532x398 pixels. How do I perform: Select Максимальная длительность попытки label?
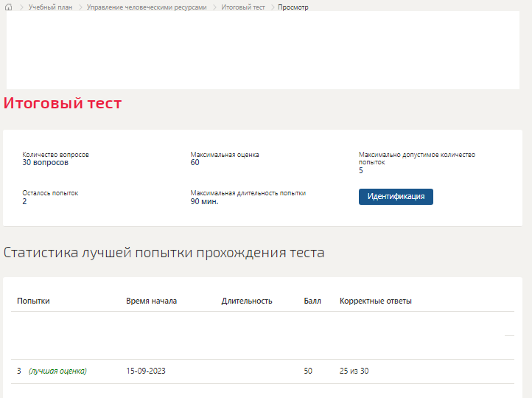248,193
